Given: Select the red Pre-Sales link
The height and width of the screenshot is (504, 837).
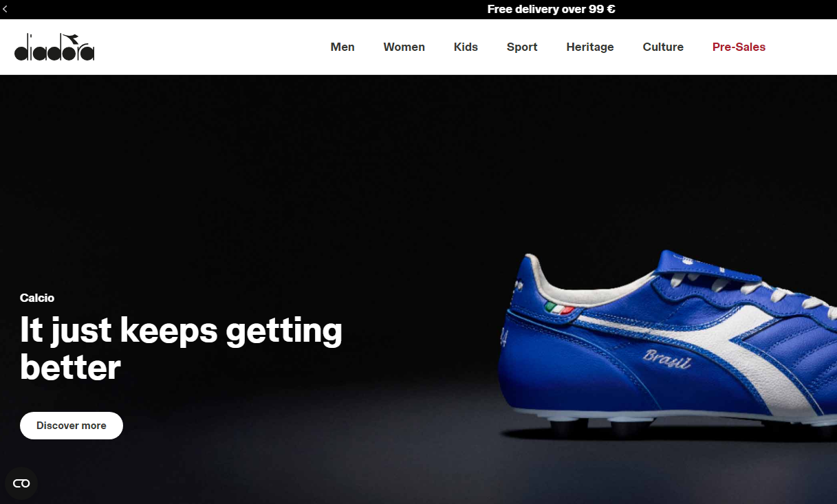Looking at the screenshot, I should tap(739, 47).
